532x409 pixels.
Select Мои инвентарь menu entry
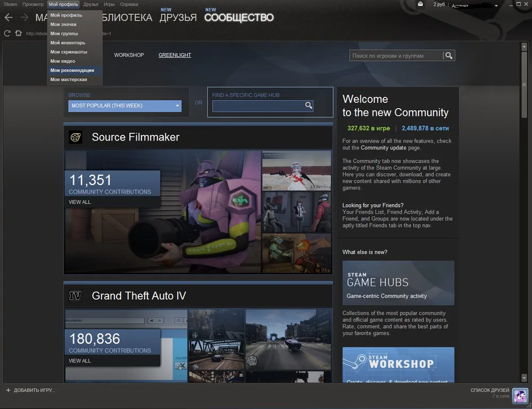[75, 43]
